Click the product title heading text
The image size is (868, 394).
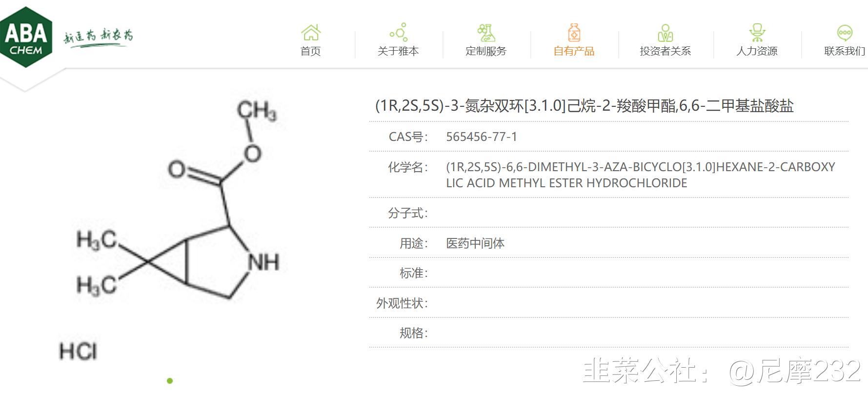[584, 106]
